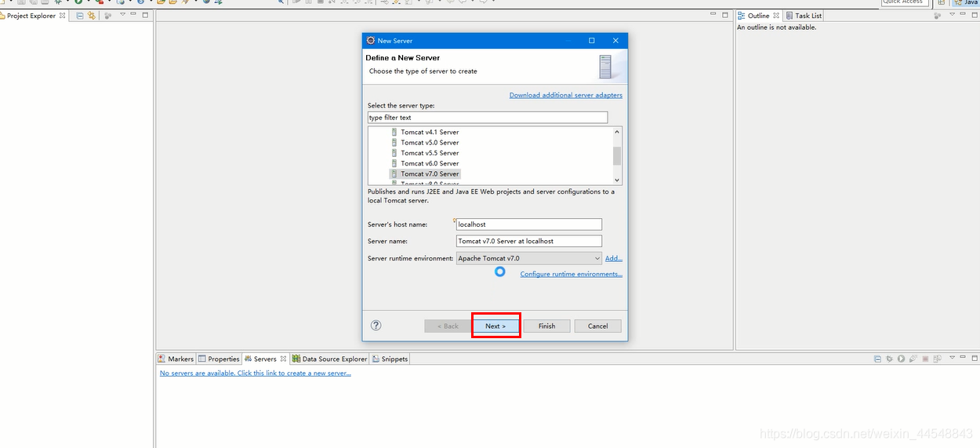Click server list scrollbar up arrow
980x448 pixels.
point(617,132)
